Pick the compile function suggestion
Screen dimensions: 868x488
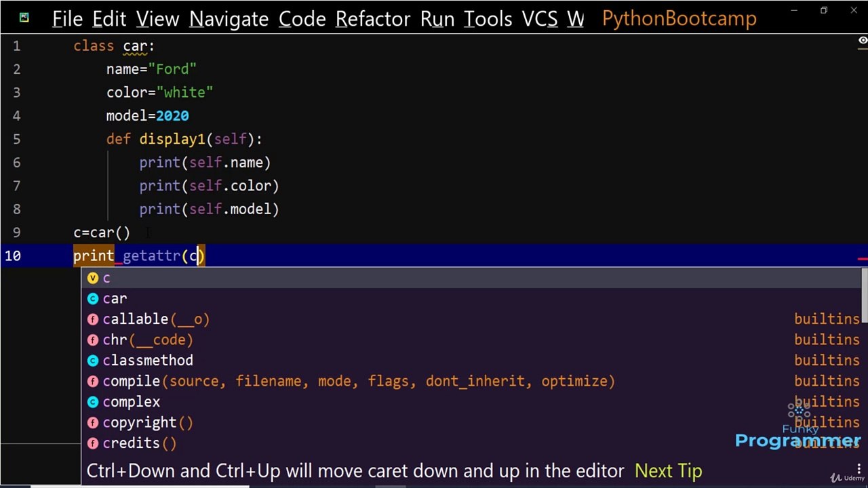coord(471,381)
